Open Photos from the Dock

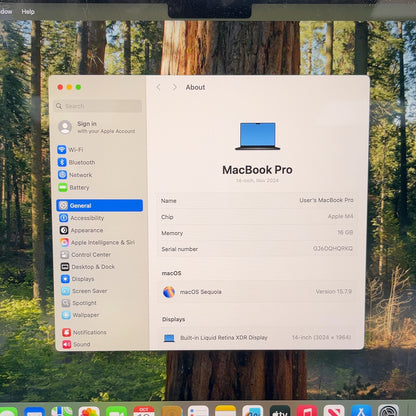coord(89,411)
